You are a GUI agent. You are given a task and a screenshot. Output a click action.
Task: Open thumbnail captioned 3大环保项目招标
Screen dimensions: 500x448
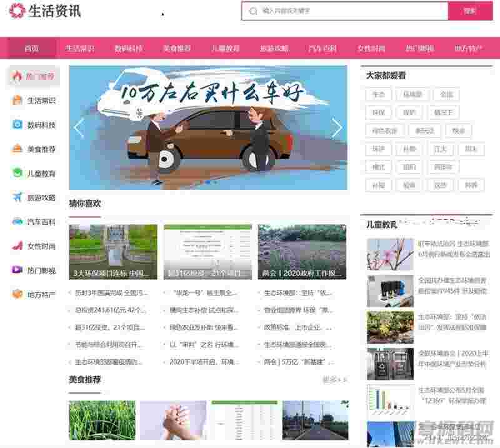pyautogui.click(x=113, y=252)
